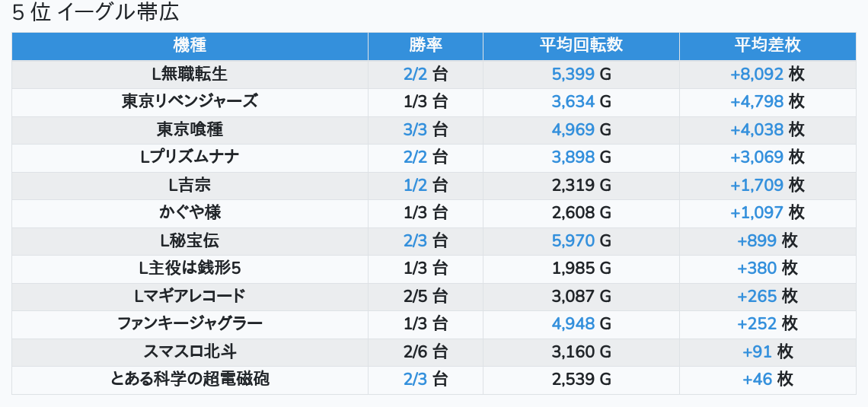This screenshot has width=868, height=407.
Task: Click the 東京リベンジャーズ machine name
Action: click(x=190, y=102)
